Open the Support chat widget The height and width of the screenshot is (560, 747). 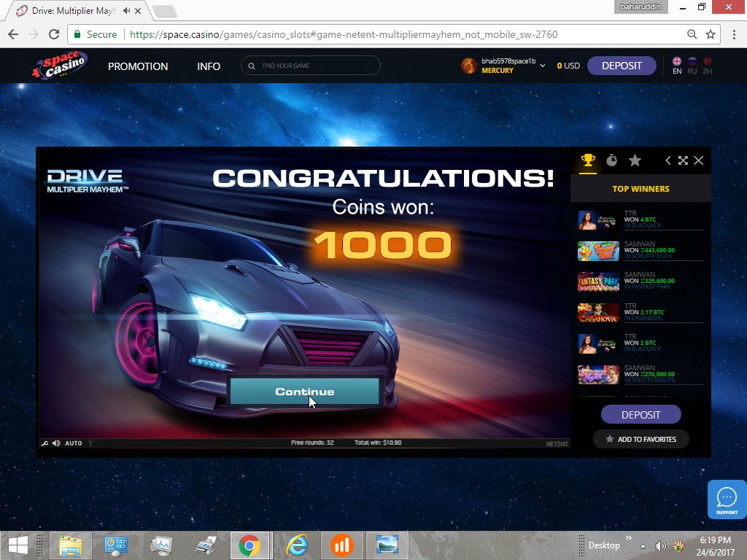point(727,499)
